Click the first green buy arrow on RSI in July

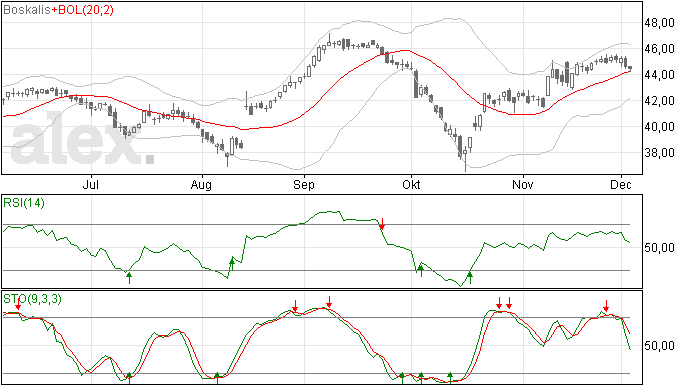tap(129, 278)
